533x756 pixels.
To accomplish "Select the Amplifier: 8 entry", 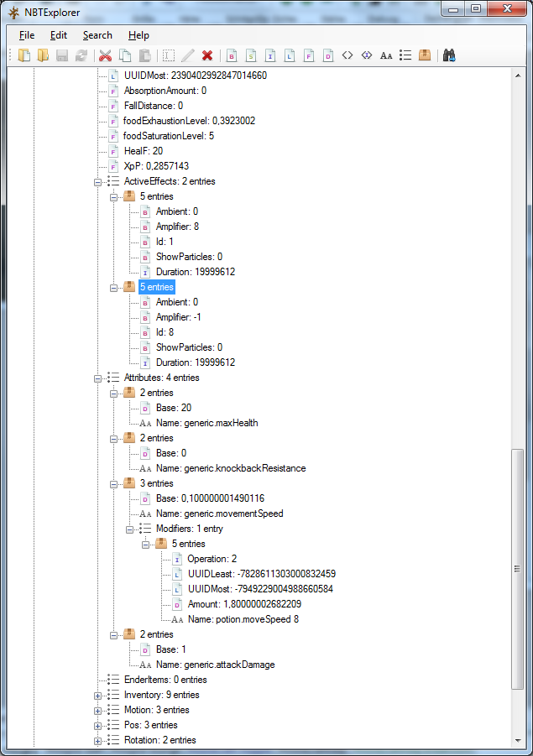I will point(177,227).
